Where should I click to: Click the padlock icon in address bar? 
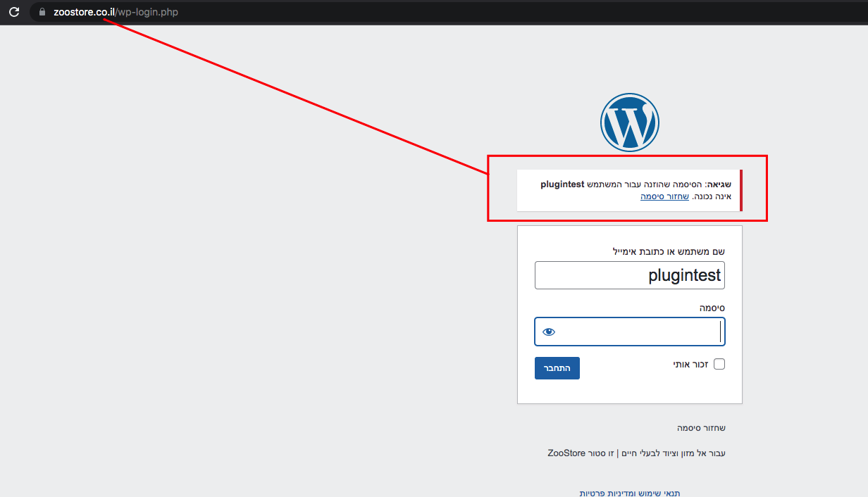tap(42, 12)
